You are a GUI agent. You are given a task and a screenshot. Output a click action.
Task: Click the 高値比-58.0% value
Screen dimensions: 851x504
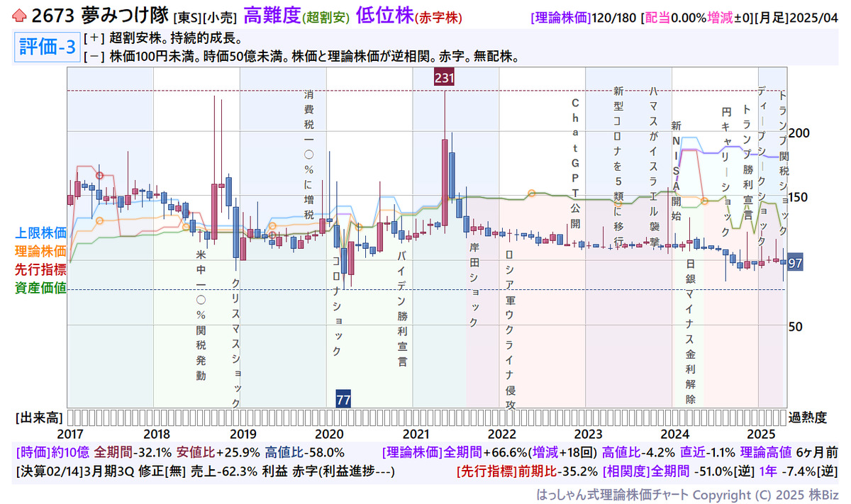pos(305,452)
